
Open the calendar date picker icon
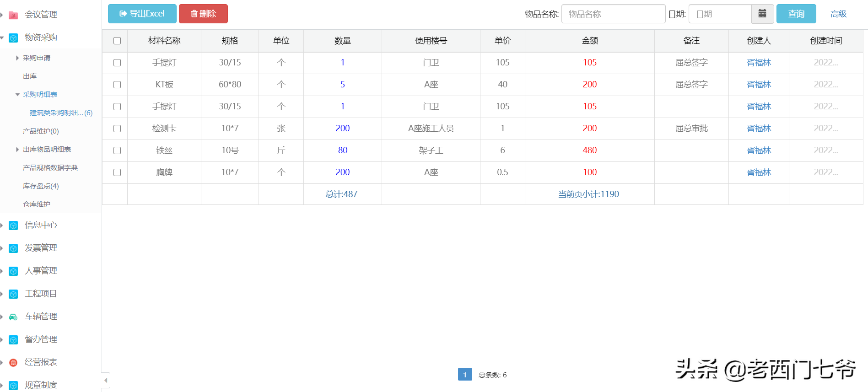coord(762,14)
